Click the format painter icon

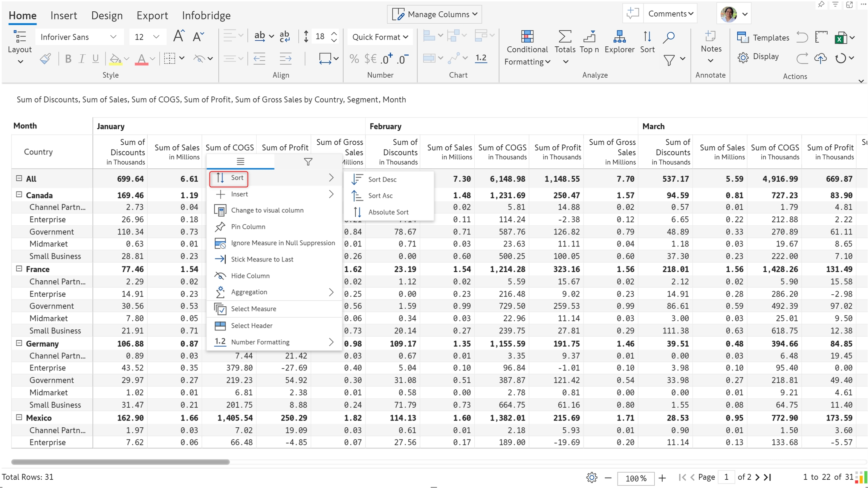pyautogui.click(x=45, y=59)
